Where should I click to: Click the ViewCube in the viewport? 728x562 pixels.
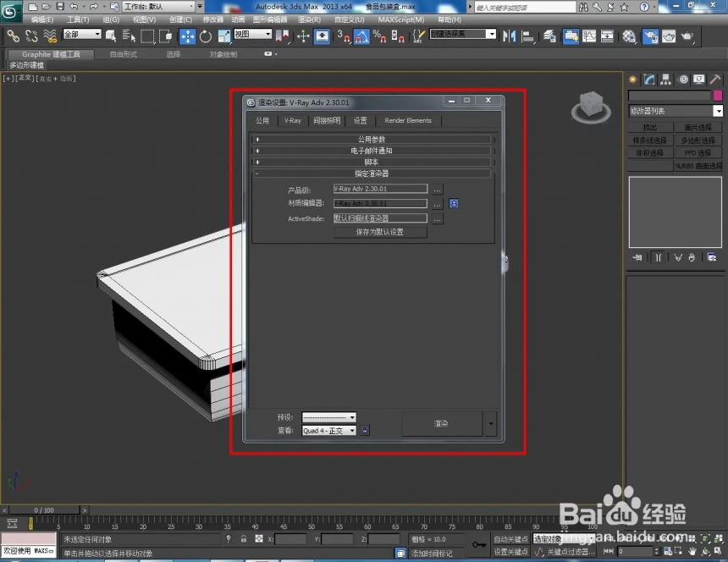(x=591, y=107)
